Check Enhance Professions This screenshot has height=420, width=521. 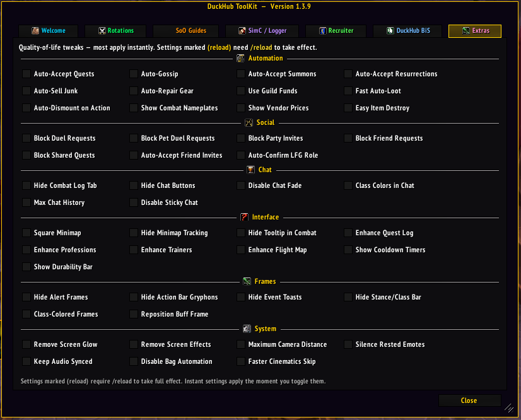[26, 250]
